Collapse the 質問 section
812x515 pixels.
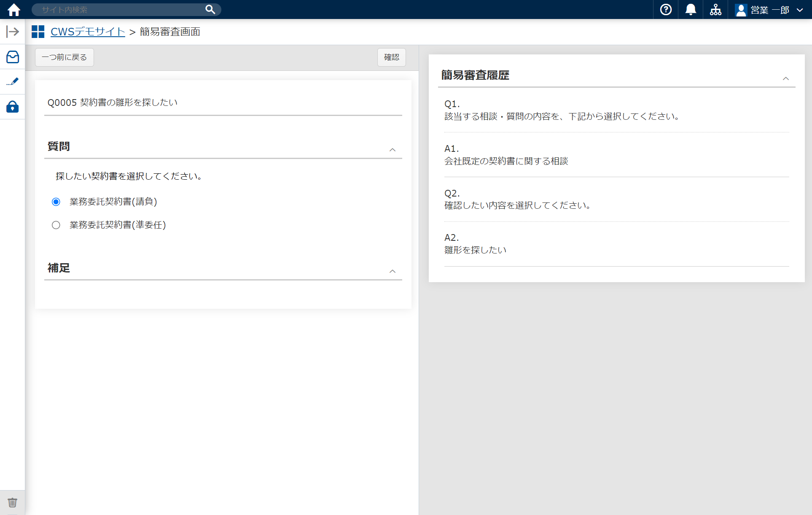(x=392, y=150)
